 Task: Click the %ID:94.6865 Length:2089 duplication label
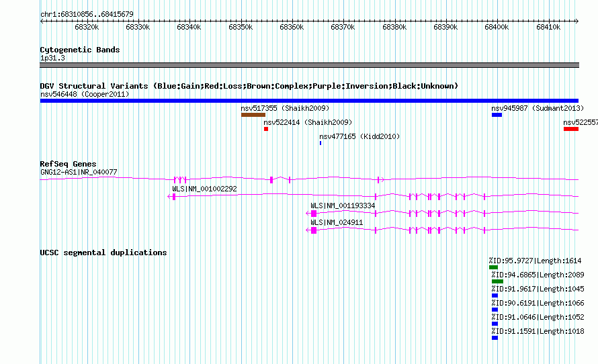tap(538, 275)
